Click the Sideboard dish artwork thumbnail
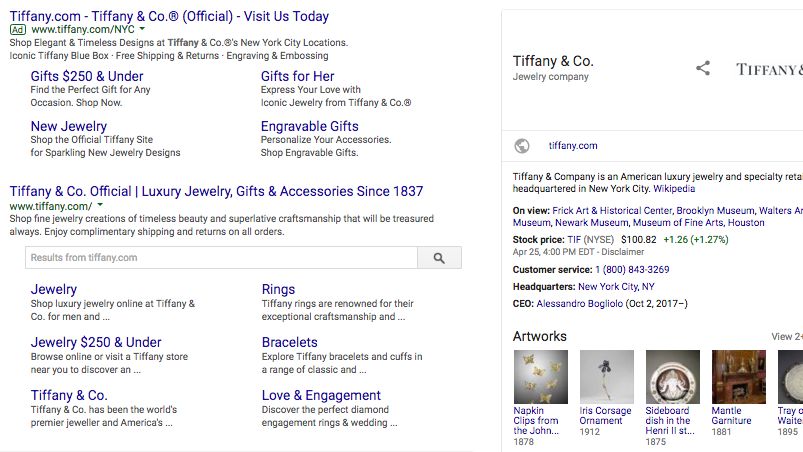Viewport: 803px width, 452px height. (672, 376)
